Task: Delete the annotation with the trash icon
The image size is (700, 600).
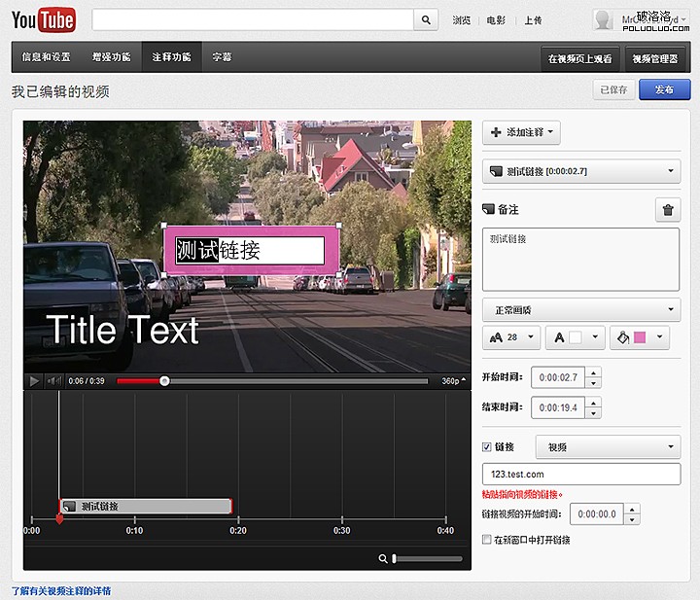Action: click(x=667, y=209)
